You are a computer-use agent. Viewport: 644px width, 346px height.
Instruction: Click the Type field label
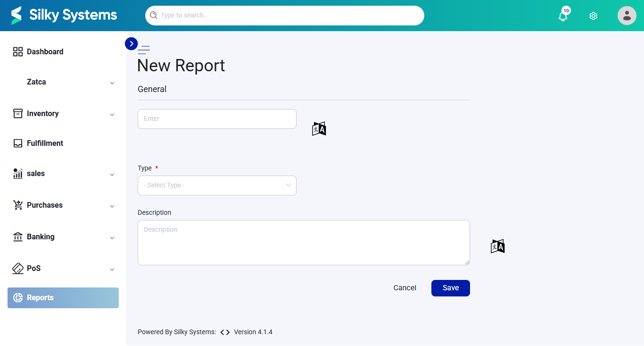point(145,168)
